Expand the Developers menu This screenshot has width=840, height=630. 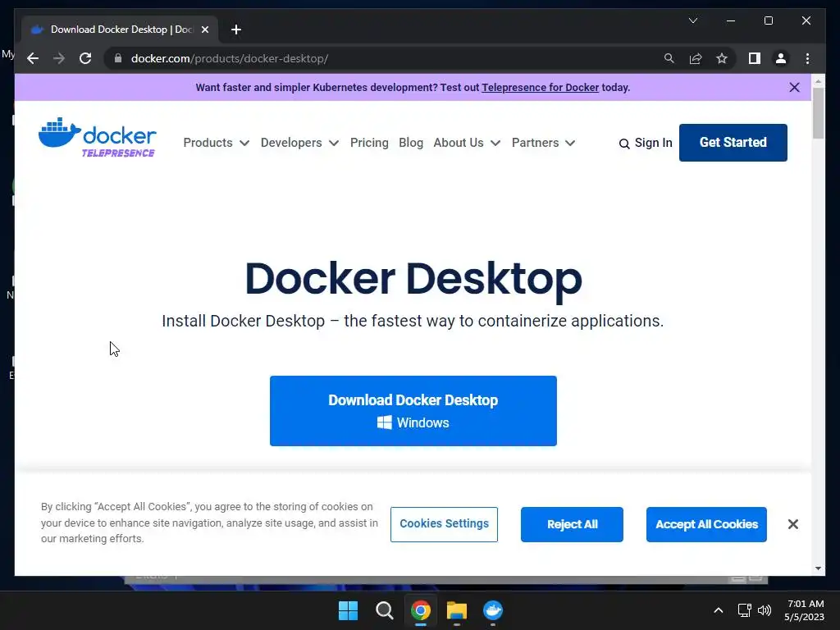coord(299,143)
